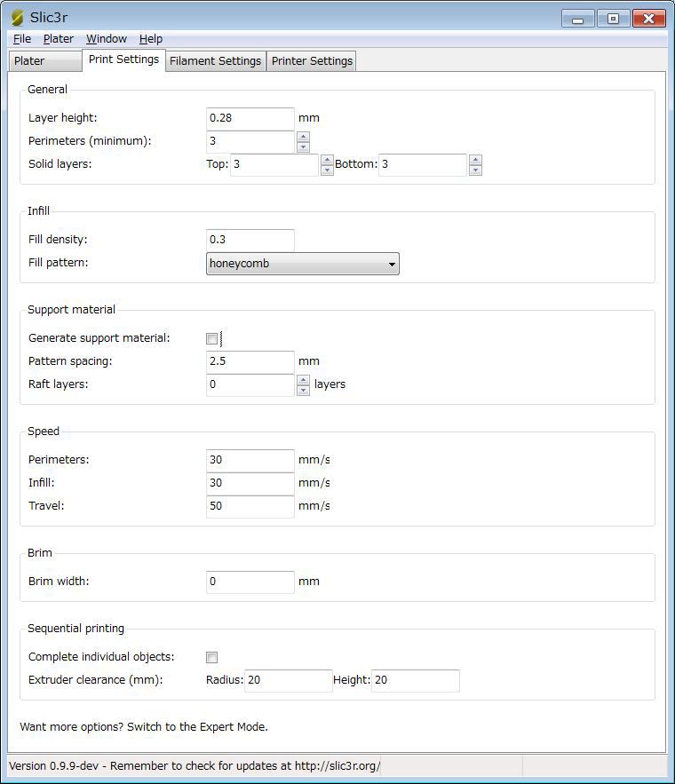
Task: Click the 'Extruder clearance (mm):' label
Action: click(x=96, y=680)
